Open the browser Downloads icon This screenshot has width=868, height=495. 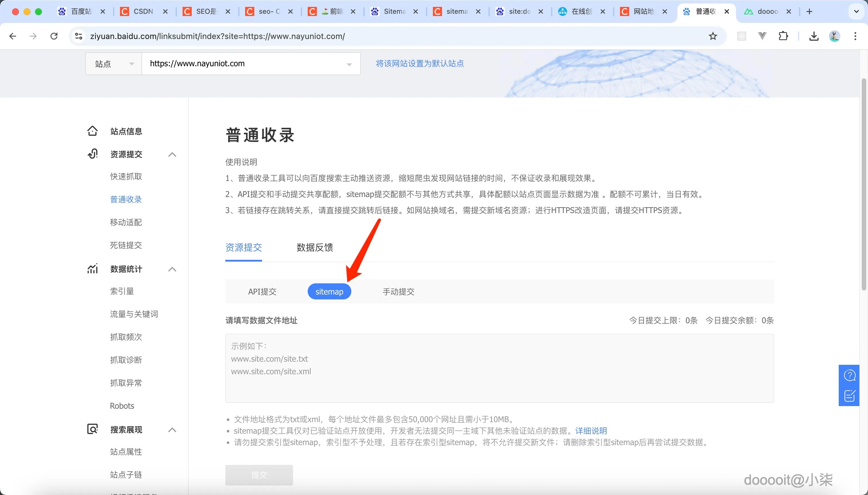click(x=813, y=36)
